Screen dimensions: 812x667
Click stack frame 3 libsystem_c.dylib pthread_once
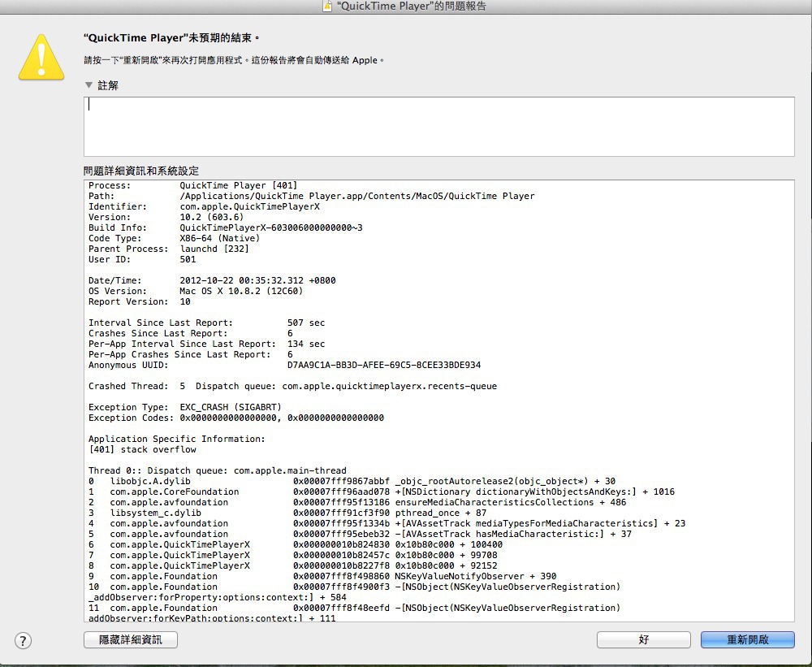pos(287,513)
